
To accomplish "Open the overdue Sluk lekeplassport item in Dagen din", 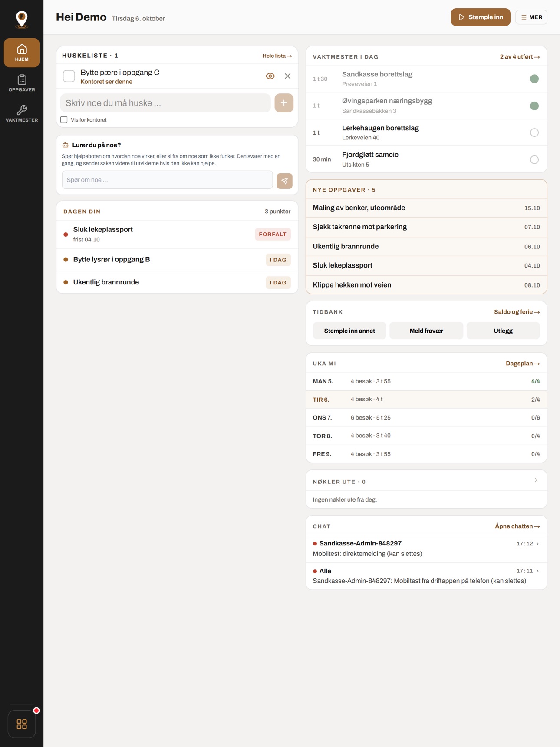I will [x=177, y=235].
